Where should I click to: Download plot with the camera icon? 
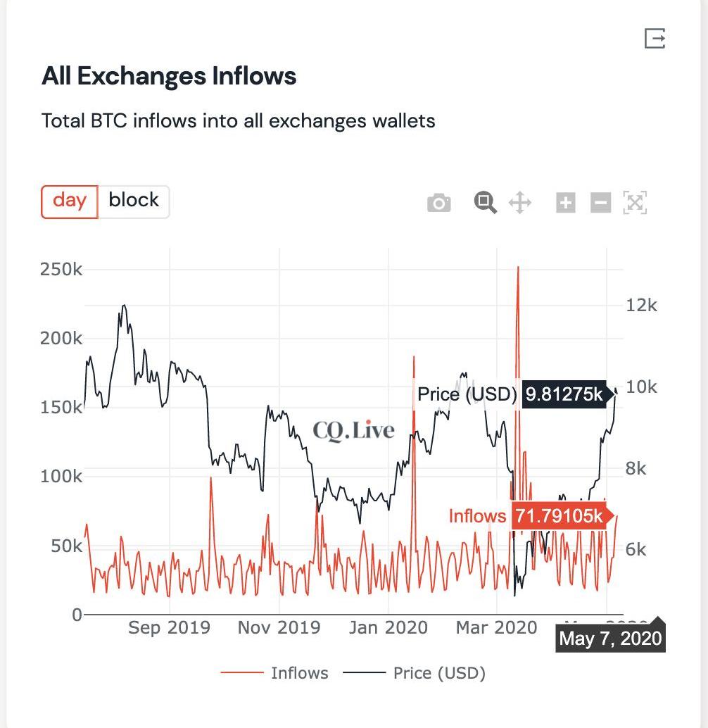tap(439, 203)
